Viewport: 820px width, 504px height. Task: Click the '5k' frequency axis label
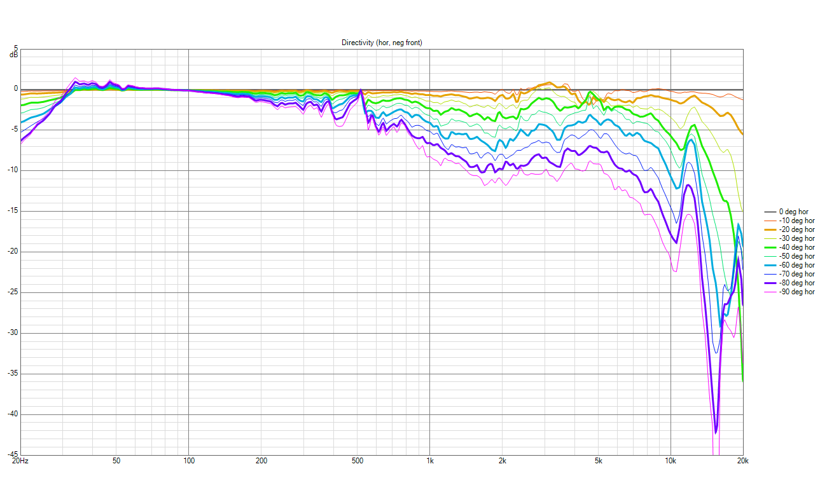[x=598, y=460]
